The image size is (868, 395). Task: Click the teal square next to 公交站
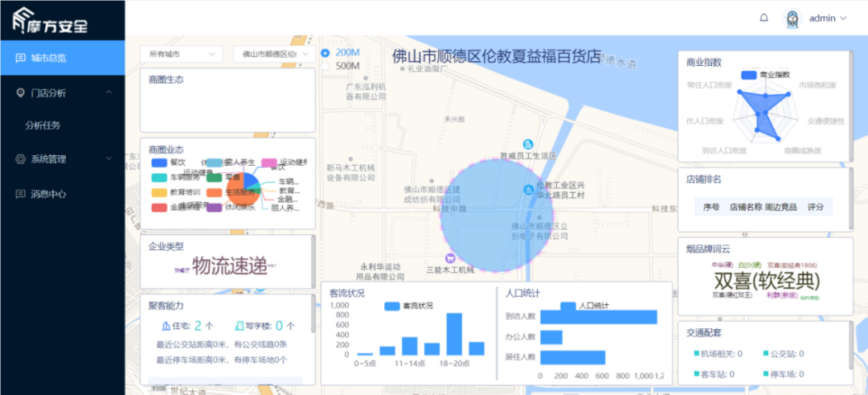click(766, 353)
